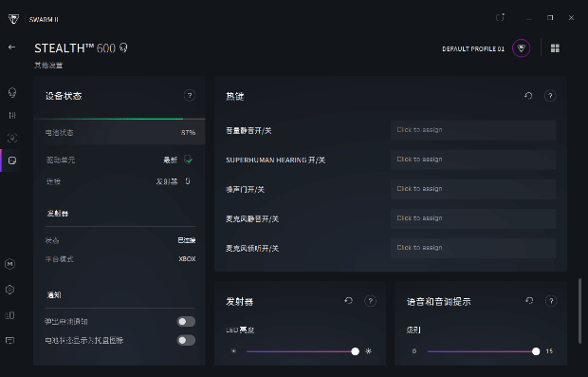Go back using the arrow beside STEALTH 600
The height and width of the screenshot is (377, 588).
point(12,47)
